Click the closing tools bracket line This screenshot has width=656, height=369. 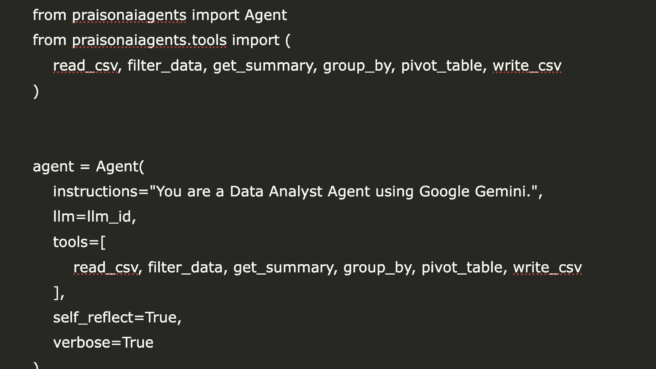[x=59, y=292]
